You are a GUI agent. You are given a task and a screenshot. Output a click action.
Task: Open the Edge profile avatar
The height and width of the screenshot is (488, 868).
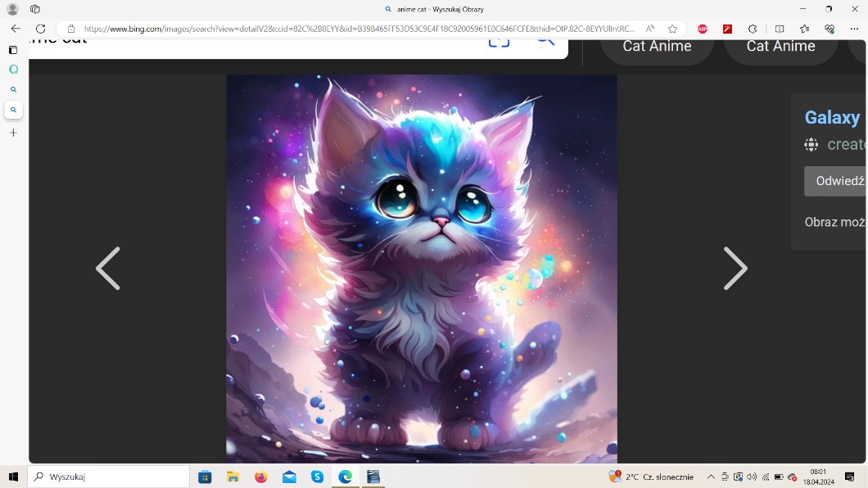pyautogui.click(x=12, y=9)
